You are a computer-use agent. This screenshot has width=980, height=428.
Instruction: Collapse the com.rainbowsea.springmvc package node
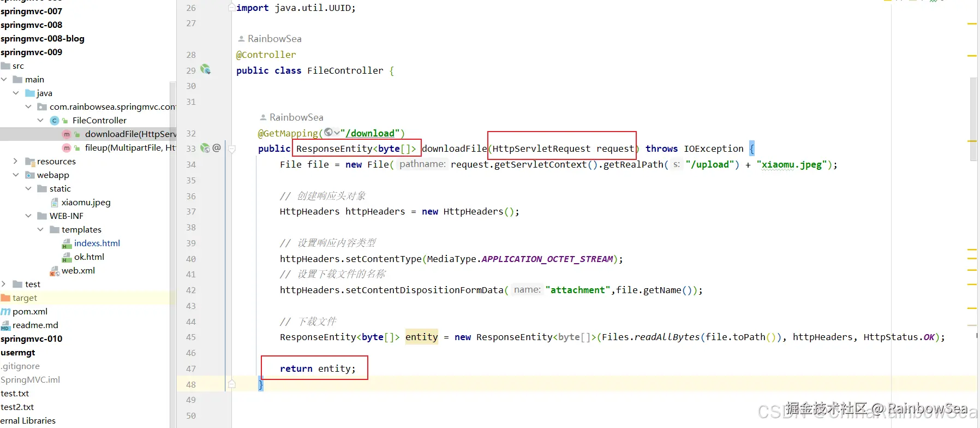coord(28,106)
